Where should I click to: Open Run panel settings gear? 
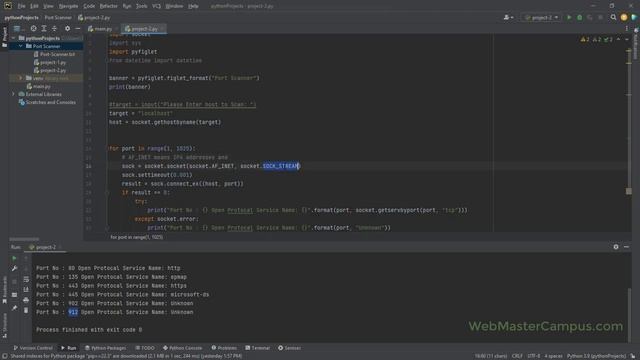coord(616,247)
